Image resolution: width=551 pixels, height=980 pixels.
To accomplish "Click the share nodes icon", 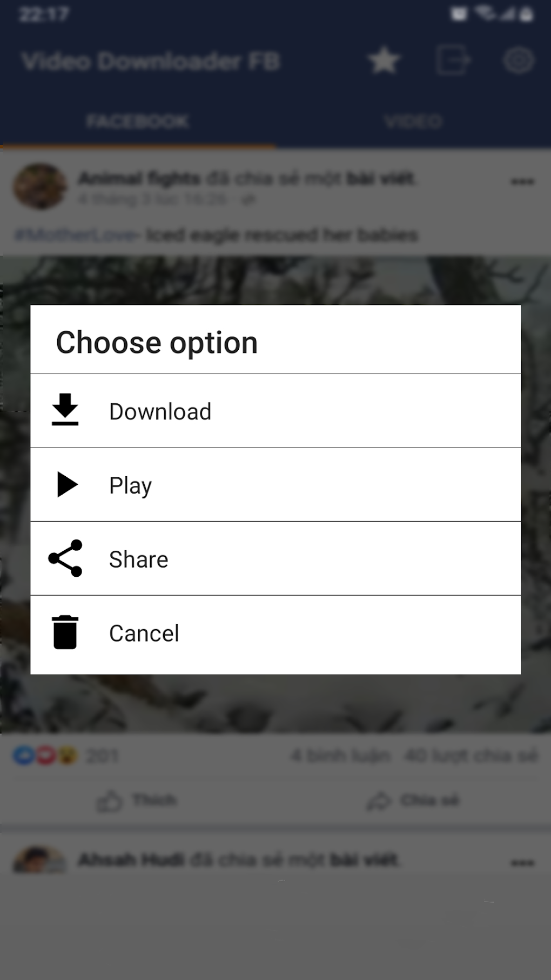I will point(65,558).
